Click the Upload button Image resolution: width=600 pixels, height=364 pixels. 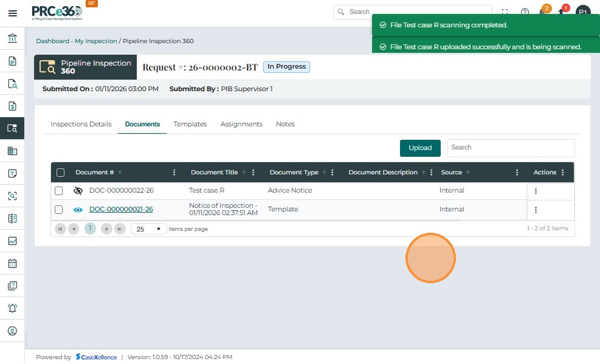pyautogui.click(x=420, y=148)
